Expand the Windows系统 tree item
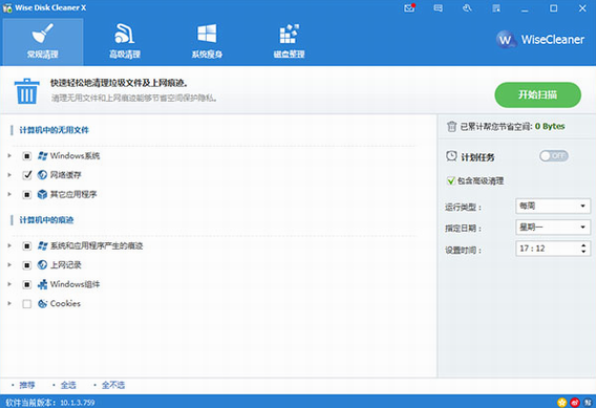Screen dimensions: 596x408 click(10, 156)
